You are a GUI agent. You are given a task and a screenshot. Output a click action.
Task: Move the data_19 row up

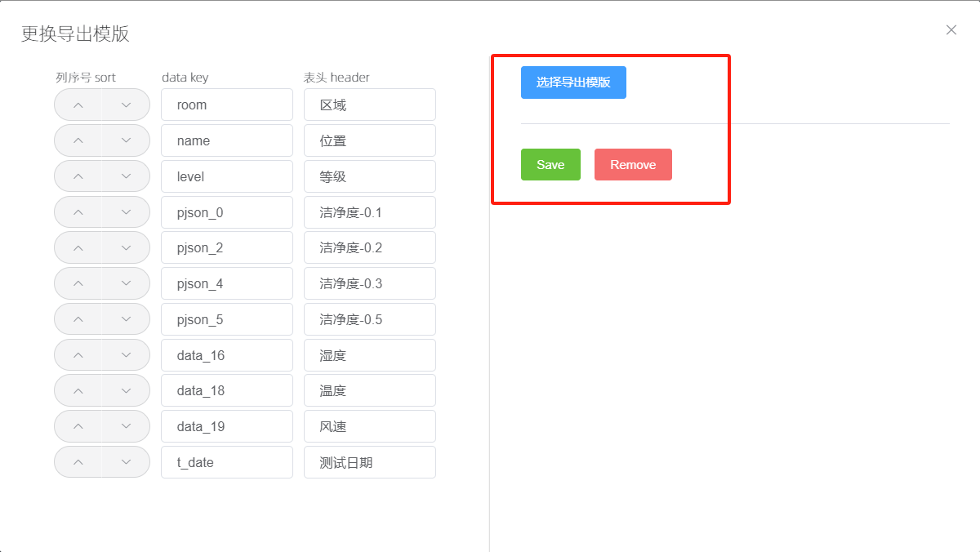coord(78,426)
